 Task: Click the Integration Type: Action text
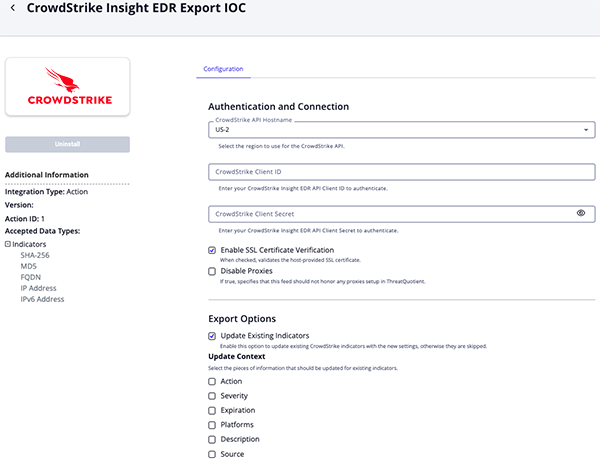coord(46,192)
